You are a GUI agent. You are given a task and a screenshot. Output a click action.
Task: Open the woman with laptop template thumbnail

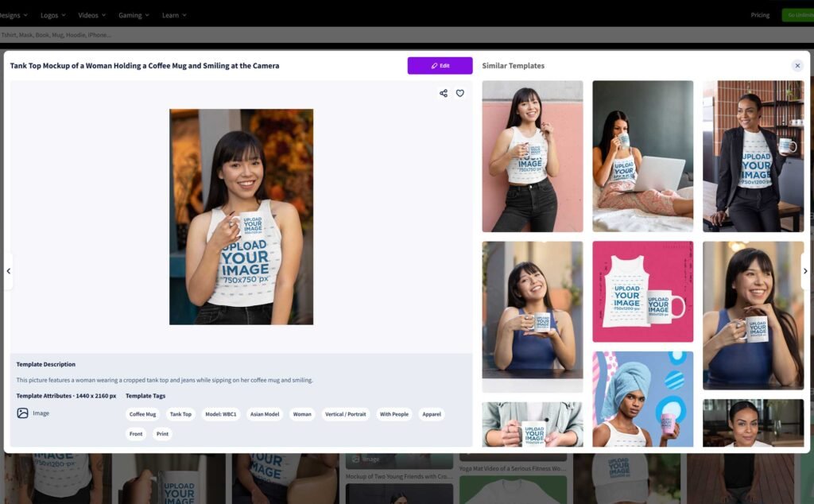pyautogui.click(x=642, y=156)
